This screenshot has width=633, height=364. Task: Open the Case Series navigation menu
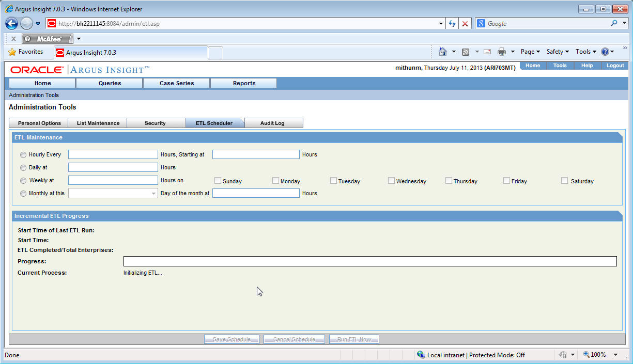tap(177, 83)
